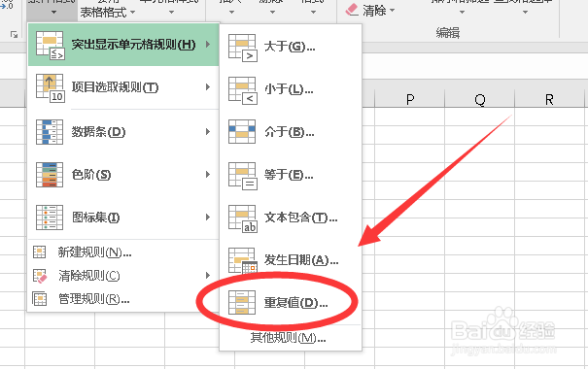
Task: Click the New Rule small icon
Action: coord(40,252)
